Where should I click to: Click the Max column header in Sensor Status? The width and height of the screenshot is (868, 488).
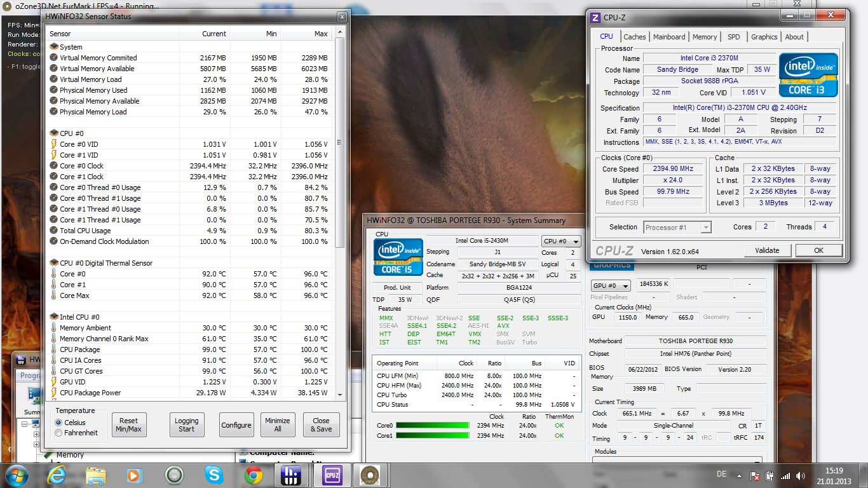pos(306,34)
